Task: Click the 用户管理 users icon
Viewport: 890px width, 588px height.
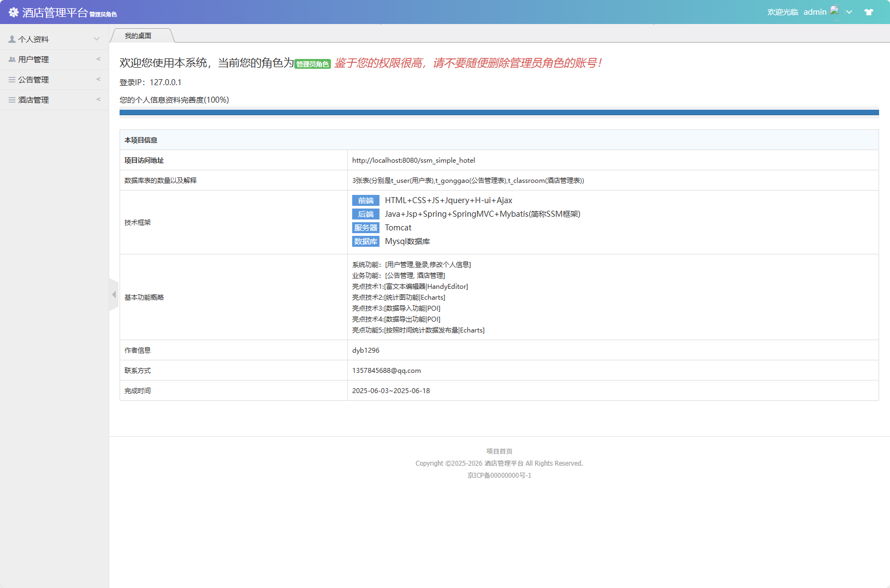Action: (11, 58)
